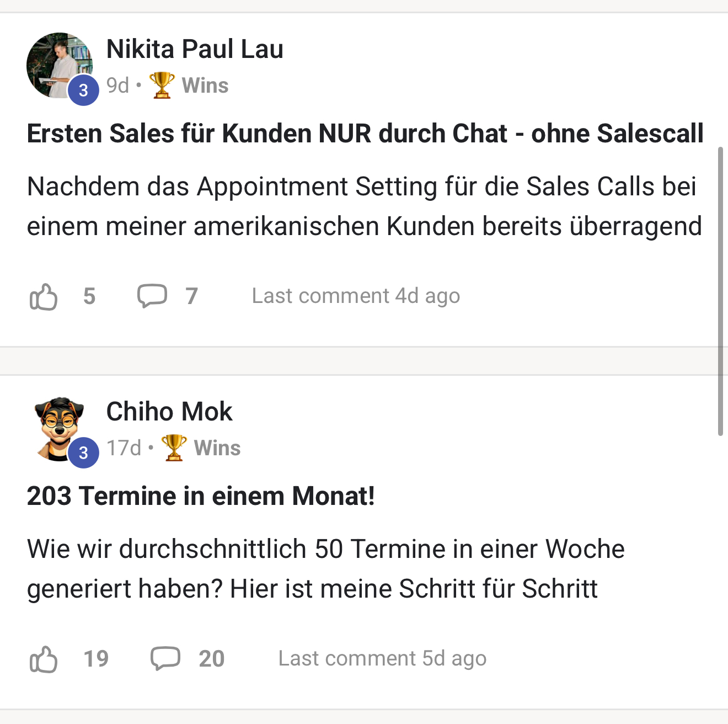Open the post preview starting 'Wie wir durchschnittlich'
The image size is (728, 724).
(325, 568)
